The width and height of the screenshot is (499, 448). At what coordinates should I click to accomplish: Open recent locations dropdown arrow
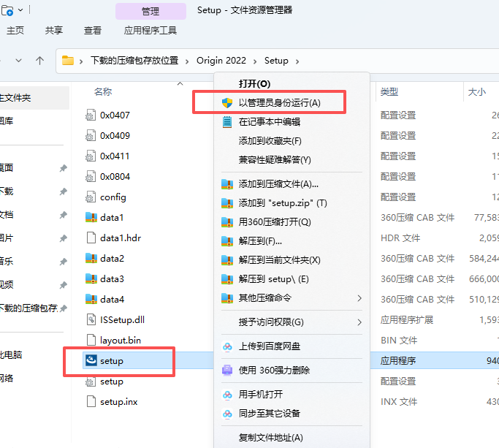tap(19, 61)
